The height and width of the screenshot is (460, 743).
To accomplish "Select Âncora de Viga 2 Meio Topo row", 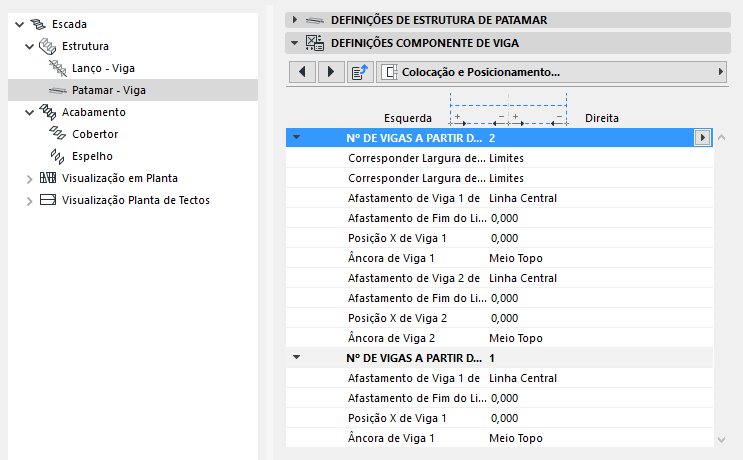I will click(499, 338).
